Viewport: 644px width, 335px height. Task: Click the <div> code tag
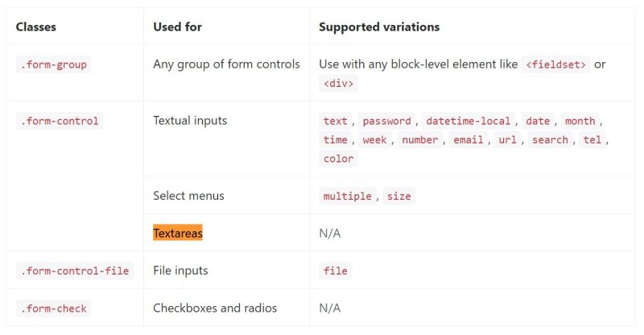click(x=339, y=84)
